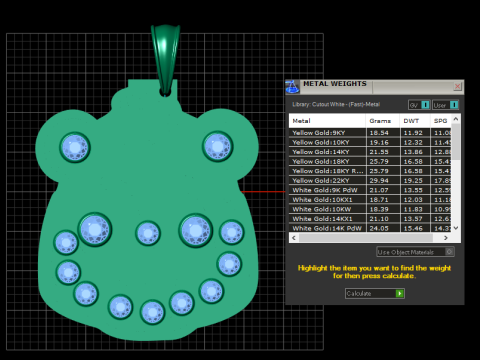Select the White Gold:10KW row

(x=370, y=209)
